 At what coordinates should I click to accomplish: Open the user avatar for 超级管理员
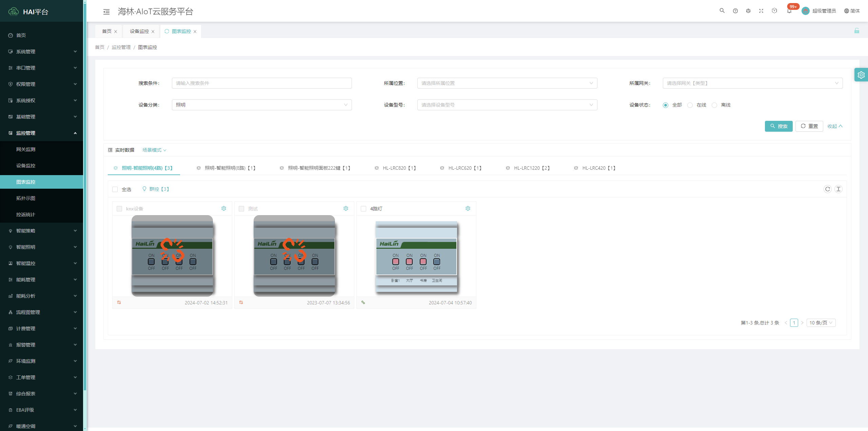[806, 11]
